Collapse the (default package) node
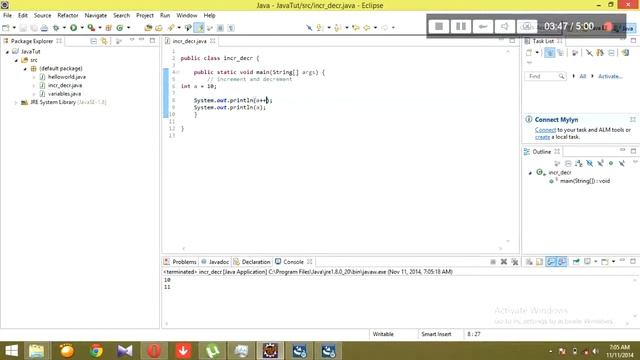Screen dimensions: 640x360 (x=25, y=69)
